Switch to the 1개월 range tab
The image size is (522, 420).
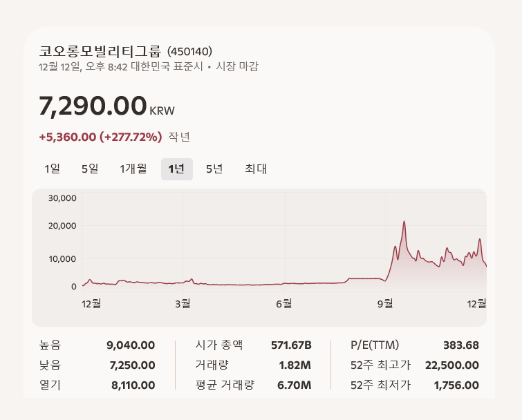pos(133,169)
